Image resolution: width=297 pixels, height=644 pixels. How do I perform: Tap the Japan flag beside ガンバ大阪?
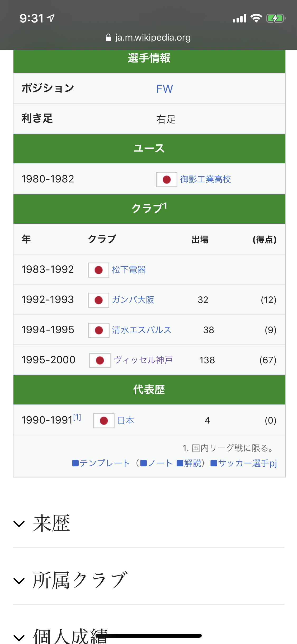(x=98, y=300)
